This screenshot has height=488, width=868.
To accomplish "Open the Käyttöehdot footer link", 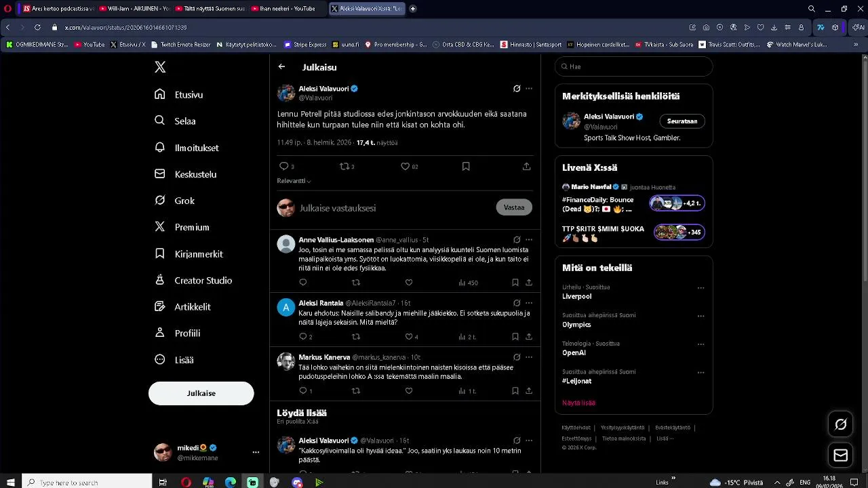I will tap(575, 428).
